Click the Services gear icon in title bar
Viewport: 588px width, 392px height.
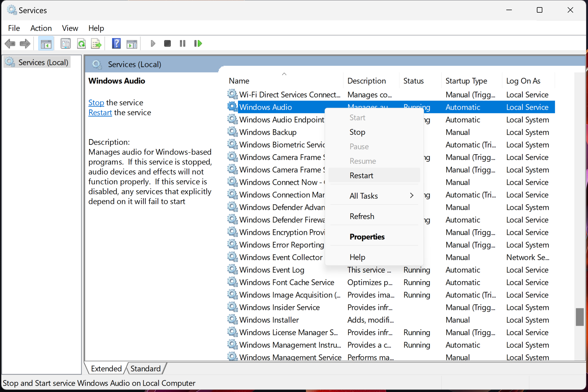[x=12, y=10]
